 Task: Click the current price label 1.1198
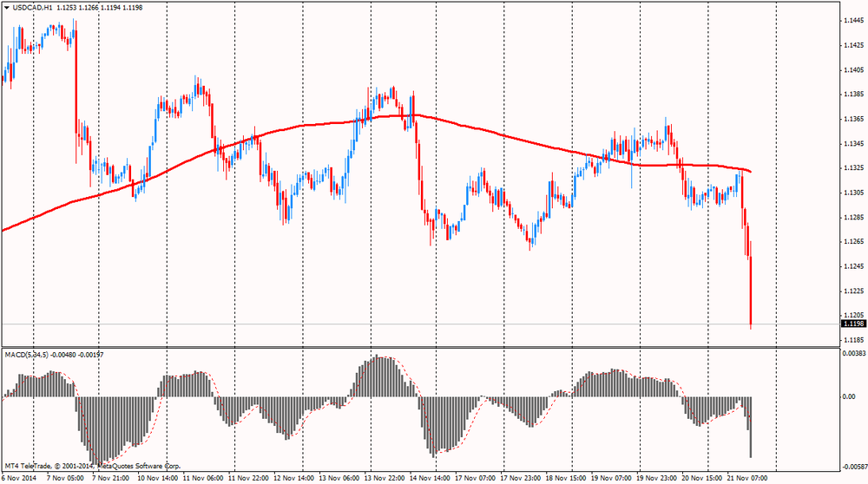852,324
